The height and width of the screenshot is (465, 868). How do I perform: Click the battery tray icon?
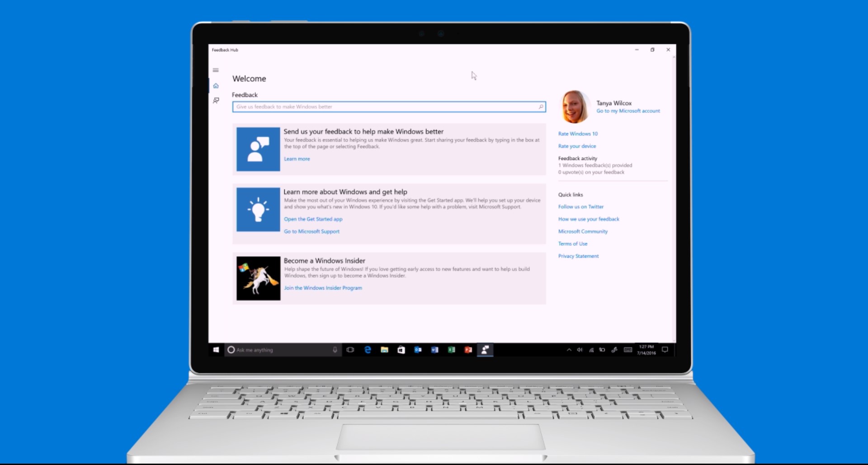602,350
